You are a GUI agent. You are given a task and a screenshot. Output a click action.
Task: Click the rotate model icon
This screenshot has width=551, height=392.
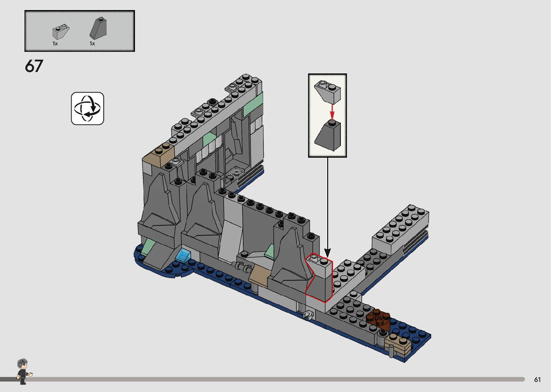(x=87, y=108)
